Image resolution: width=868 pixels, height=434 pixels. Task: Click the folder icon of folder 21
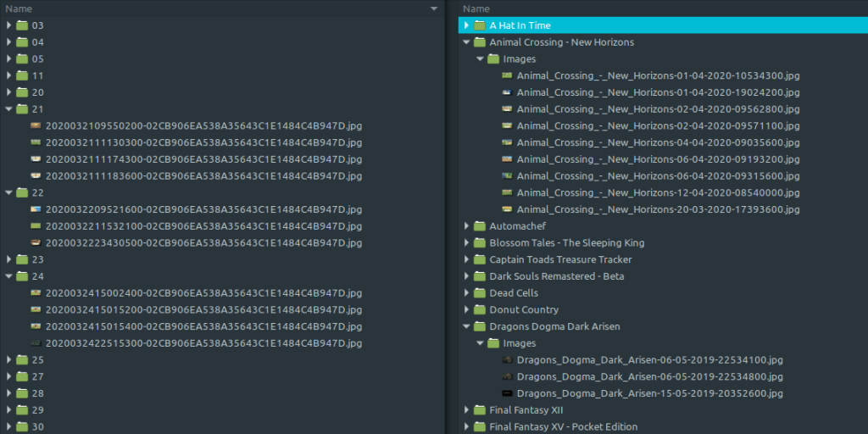tap(22, 109)
